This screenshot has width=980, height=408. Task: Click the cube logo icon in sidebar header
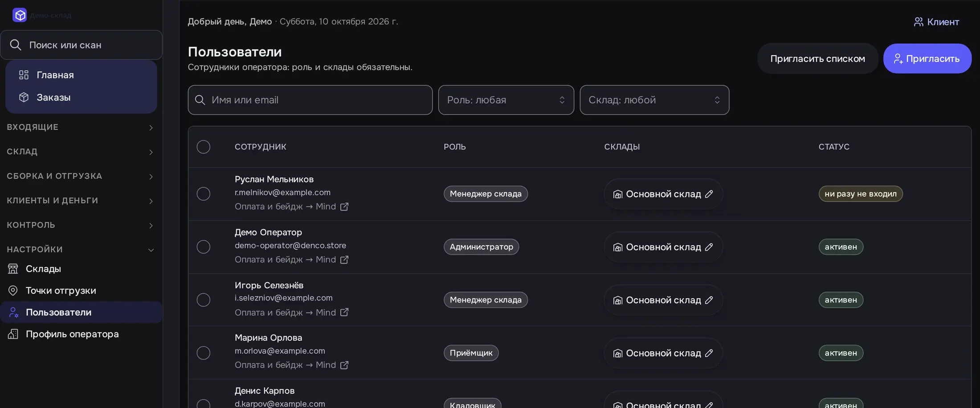20,15
